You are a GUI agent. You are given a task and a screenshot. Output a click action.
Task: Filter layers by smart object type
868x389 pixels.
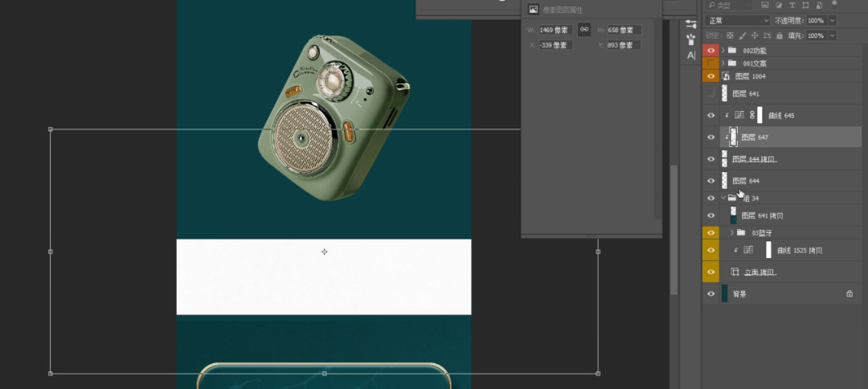pyautogui.click(x=818, y=6)
